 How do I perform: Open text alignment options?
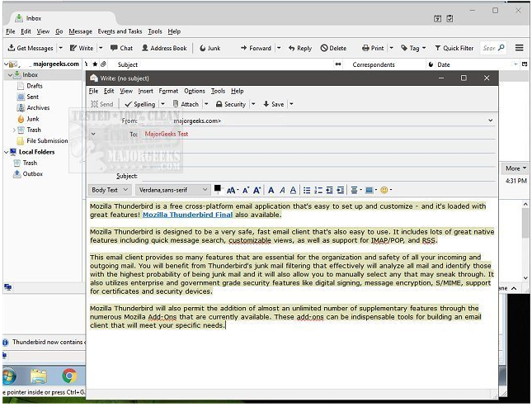(356, 190)
